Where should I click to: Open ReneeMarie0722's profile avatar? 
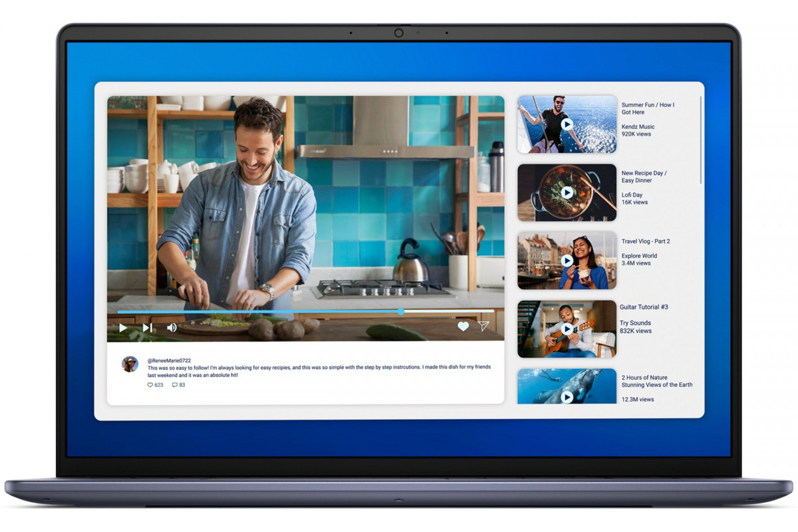[x=130, y=364]
